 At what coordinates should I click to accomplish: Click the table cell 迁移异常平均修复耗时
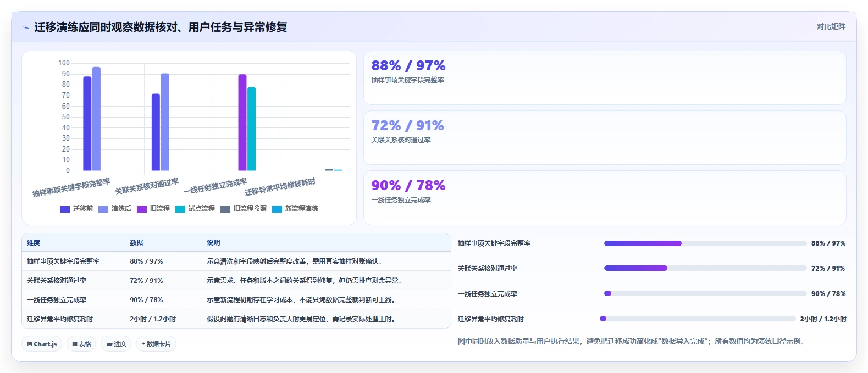click(x=60, y=319)
